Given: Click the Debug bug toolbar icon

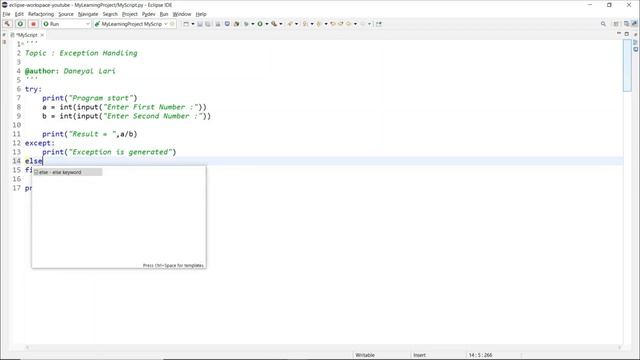Looking at the screenshot, I should point(246,24).
